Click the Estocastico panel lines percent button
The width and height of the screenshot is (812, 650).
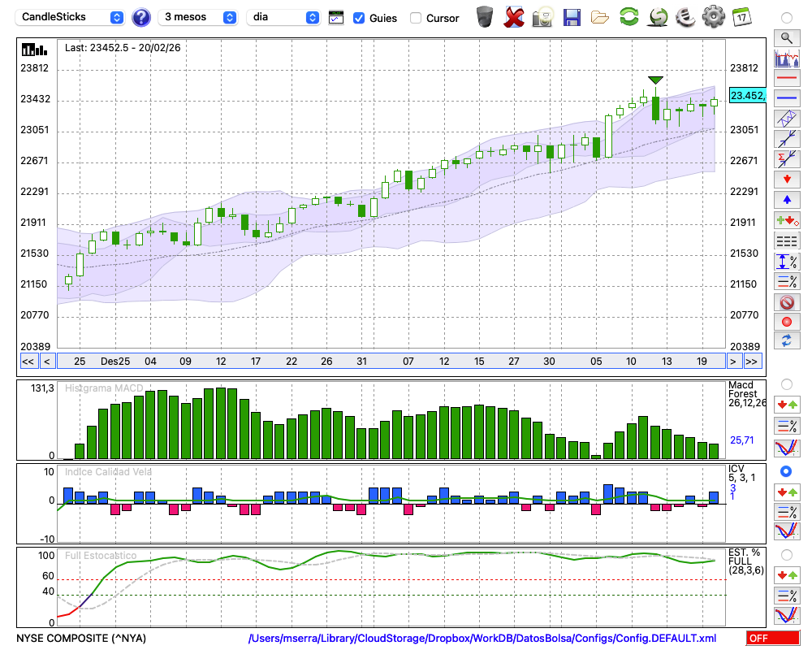coord(787,596)
